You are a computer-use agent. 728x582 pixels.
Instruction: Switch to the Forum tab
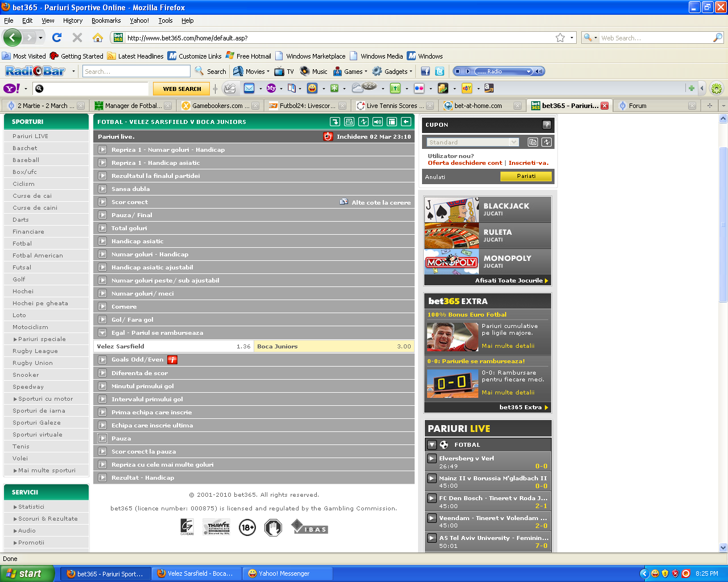[657, 106]
